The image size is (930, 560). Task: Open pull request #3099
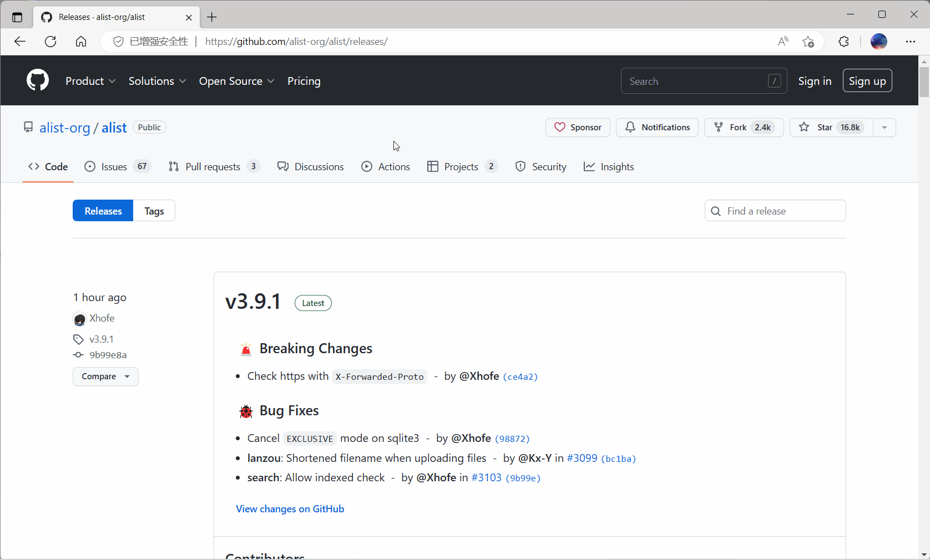click(582, 458)
